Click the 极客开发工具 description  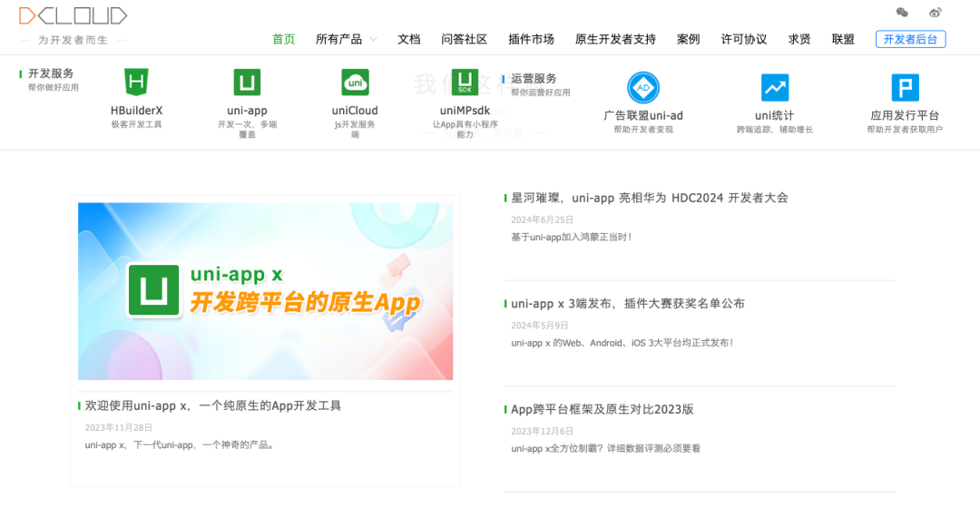tap(136, 125)
